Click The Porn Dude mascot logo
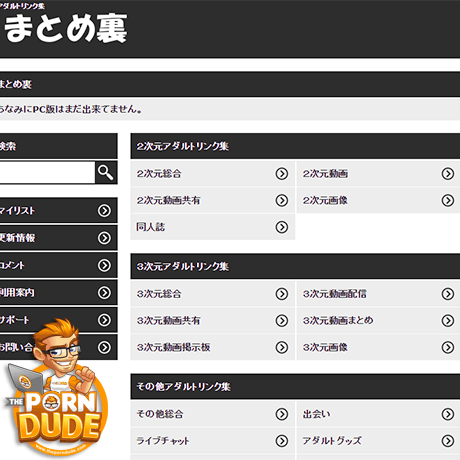The image size is (460, 460). click(57, 388)
